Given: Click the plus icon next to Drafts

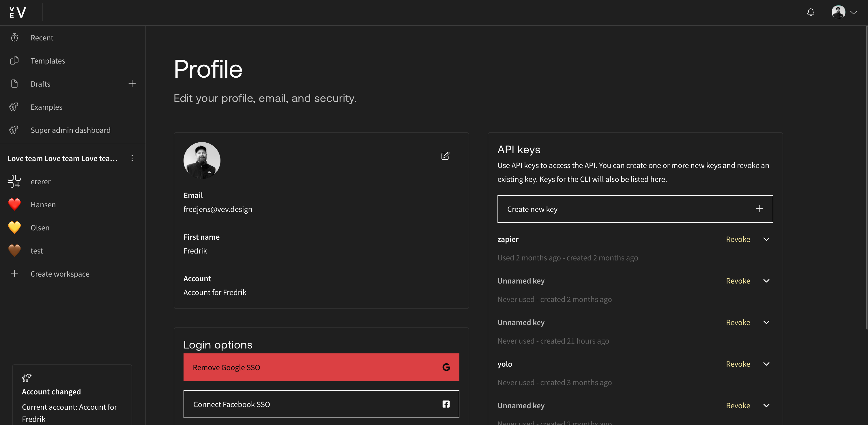Looking at the screenshot, I should (132, 83).
